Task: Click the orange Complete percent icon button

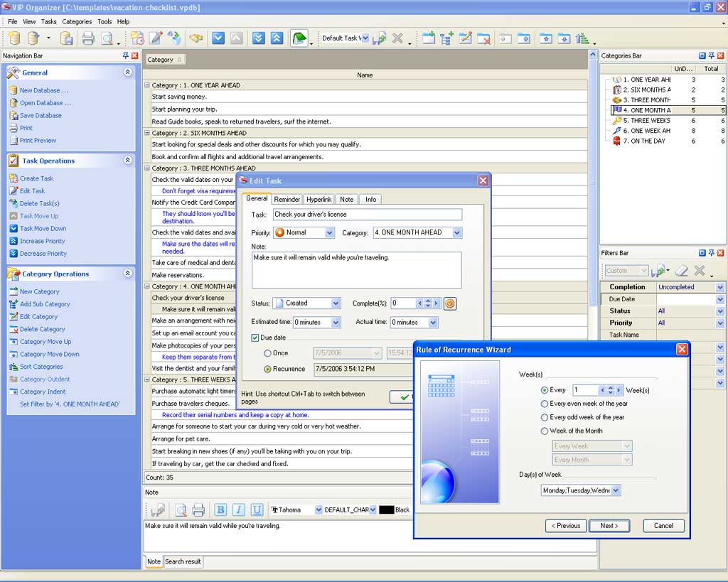Action: pyautogui.click(x=449, y=303)
